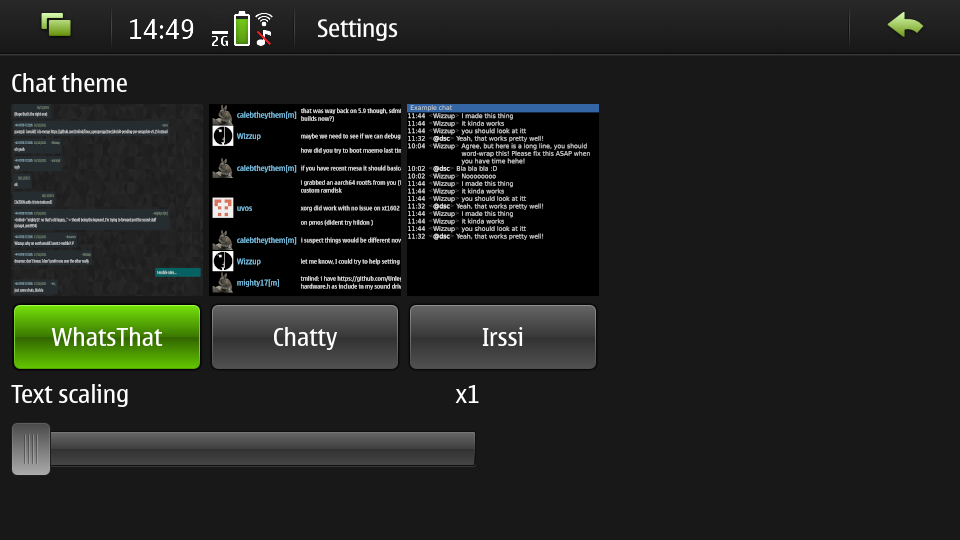Select the Chatty chat theme button
Screen dimensions: 960x540
pyautogui.click(x=305, y=337)
